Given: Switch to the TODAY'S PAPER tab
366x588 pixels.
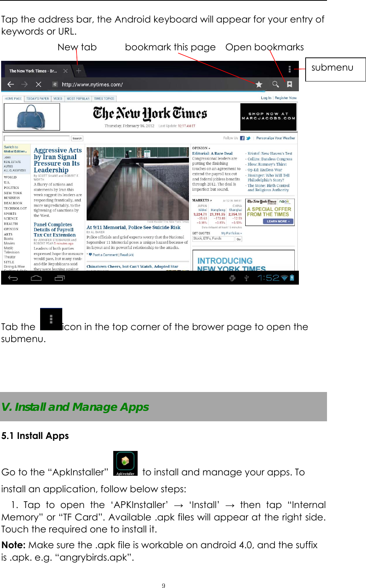Looking at the screenshot, I should pyautogui.click(x=37, y=98).
